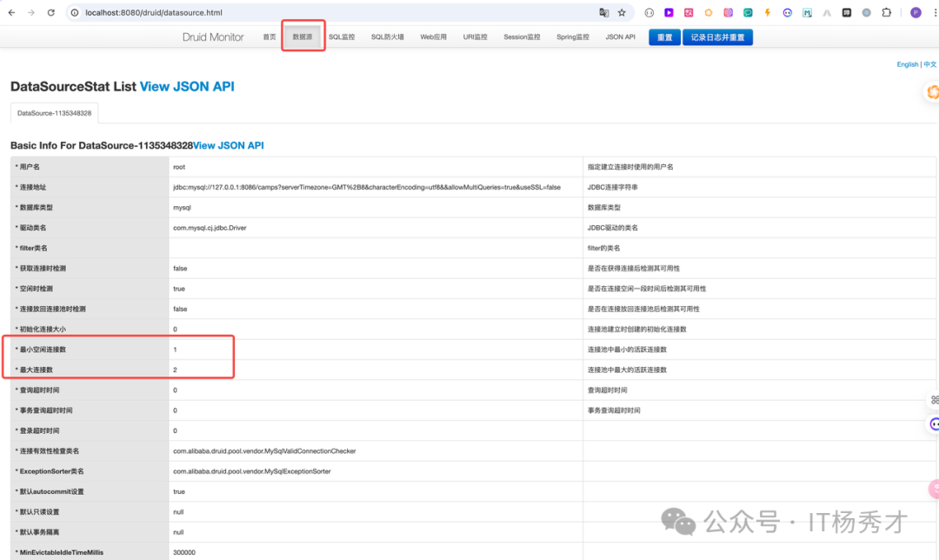Open the Chrome three-dot menu

935,12
